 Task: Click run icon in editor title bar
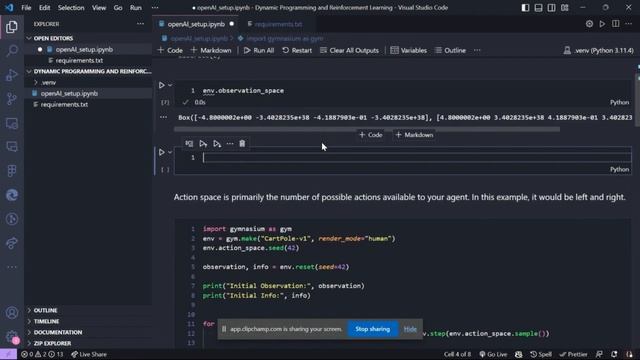click(602, 24)
